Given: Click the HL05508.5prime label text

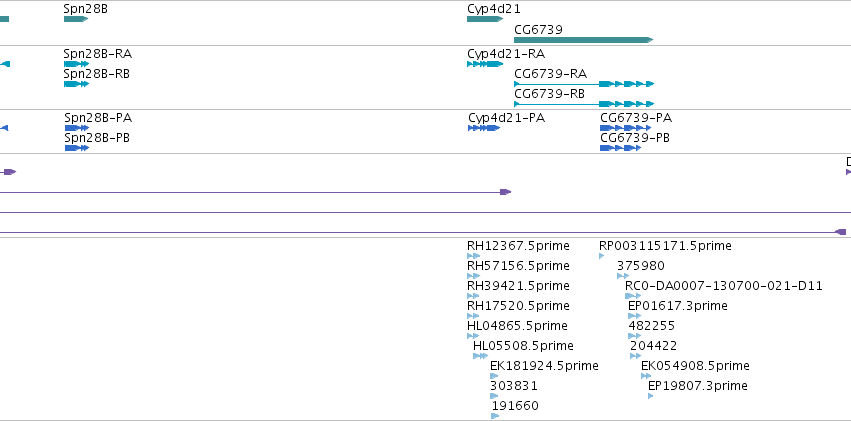Looking at the screenshot, I should point(523,346).
